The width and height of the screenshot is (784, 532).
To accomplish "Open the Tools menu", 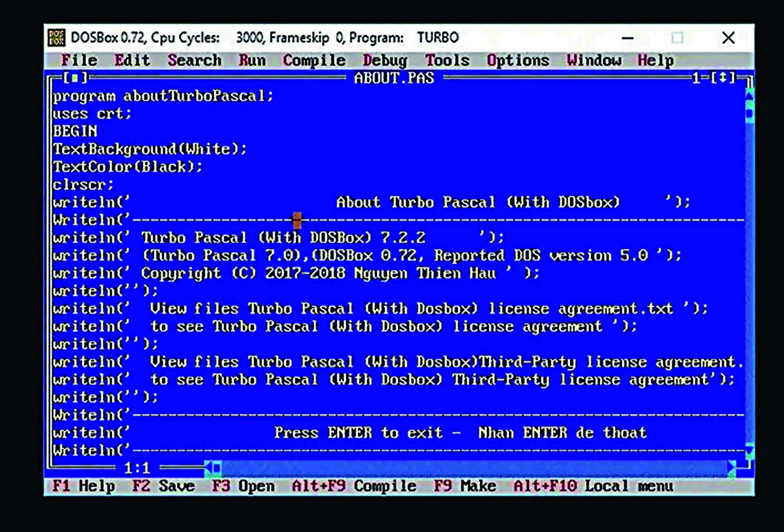I will tap(447, 60).
